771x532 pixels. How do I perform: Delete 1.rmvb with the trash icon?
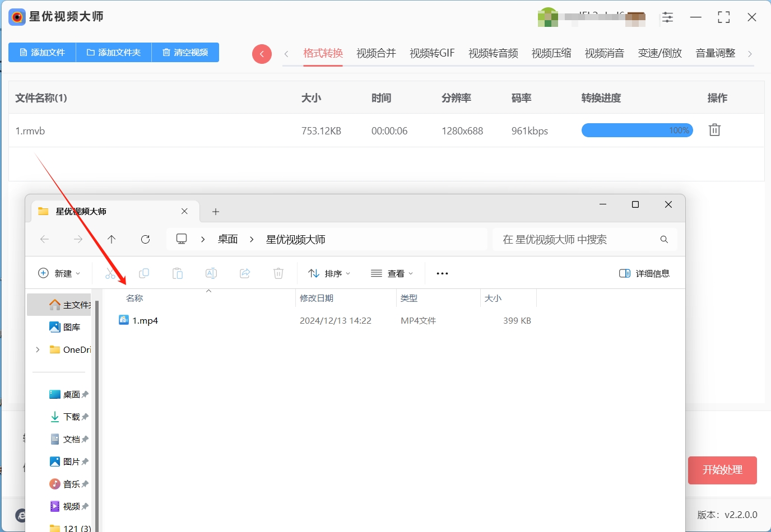pyautogui.click(x=714, y=130)
